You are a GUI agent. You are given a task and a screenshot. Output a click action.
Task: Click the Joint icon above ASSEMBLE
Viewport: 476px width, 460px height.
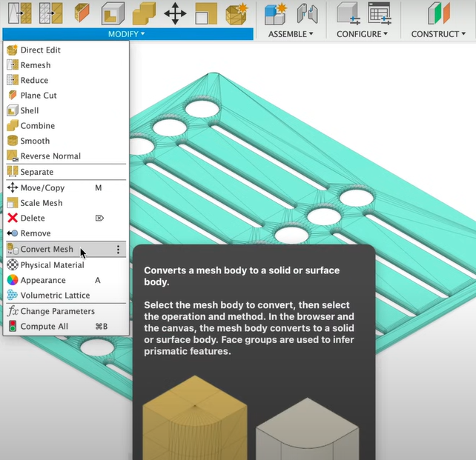307,13
